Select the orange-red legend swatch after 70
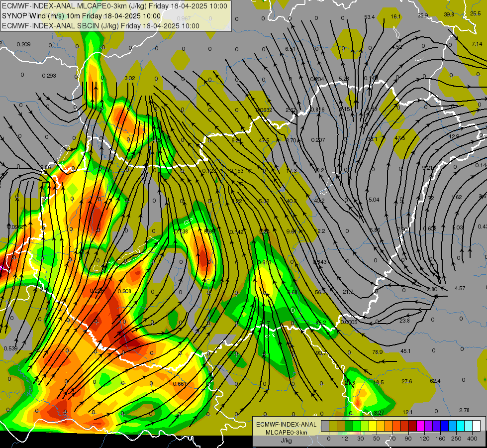The height and width of the screenshot is (448, 487). (397, 426)
